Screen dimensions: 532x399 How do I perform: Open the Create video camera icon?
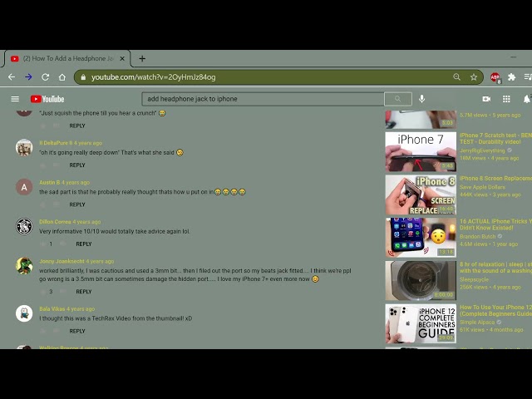click(486, 99)
